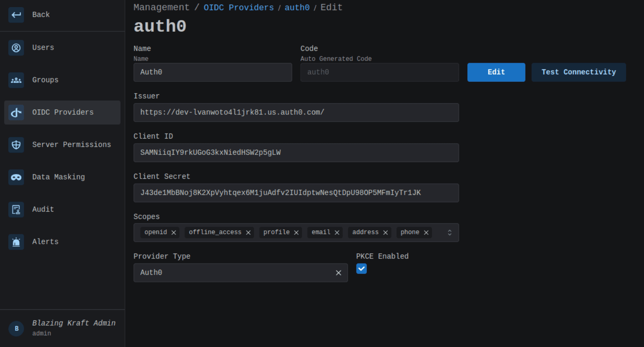Remove the openid scope tag
This screenshot has height=347, width=644.
coord(174,233)
